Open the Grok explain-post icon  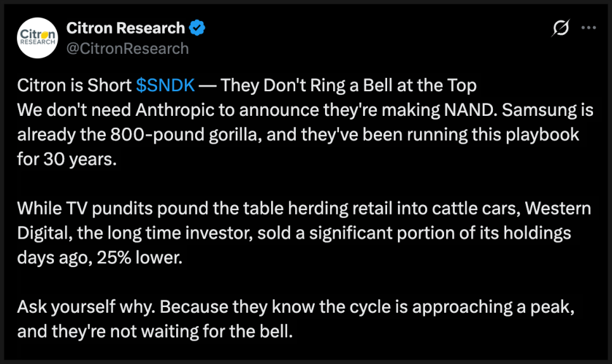click(x=560, y=28)
